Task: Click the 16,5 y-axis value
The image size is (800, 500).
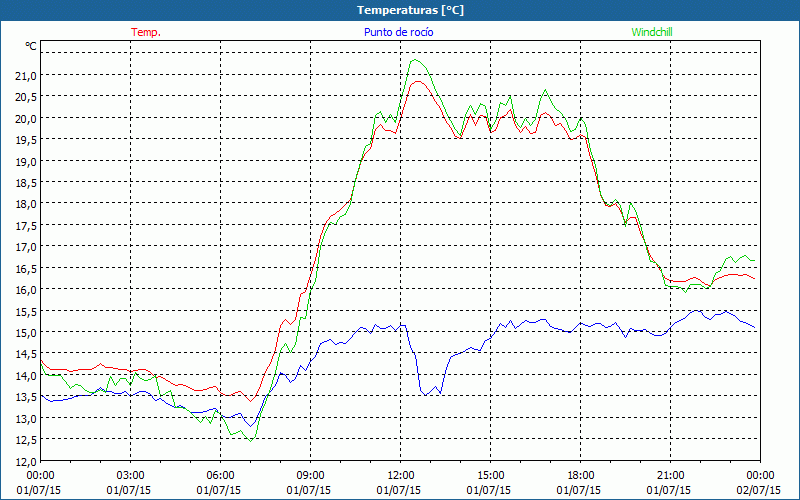Action: pyautogui.click(x=27, y=268)
